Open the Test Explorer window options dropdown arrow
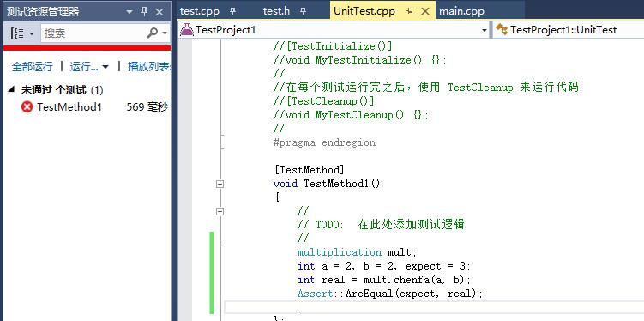This screenshot has width=644, height=321. tap(129, 12)
